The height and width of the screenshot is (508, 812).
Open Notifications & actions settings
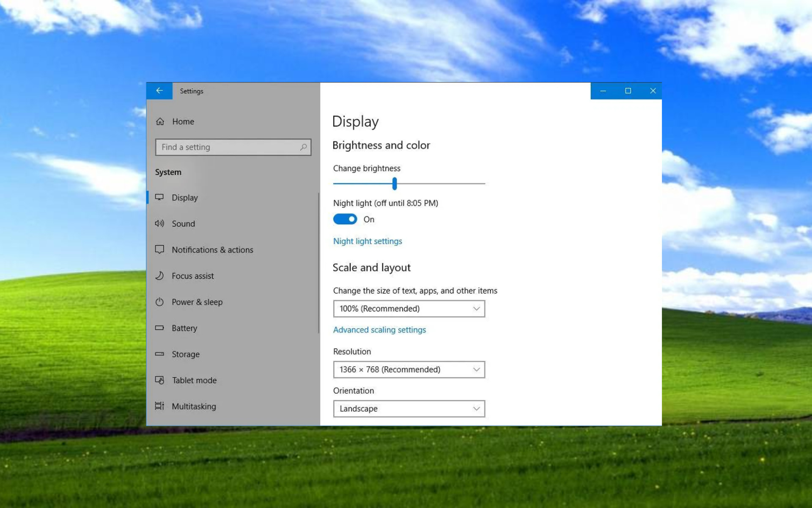(x=212, y=250)
